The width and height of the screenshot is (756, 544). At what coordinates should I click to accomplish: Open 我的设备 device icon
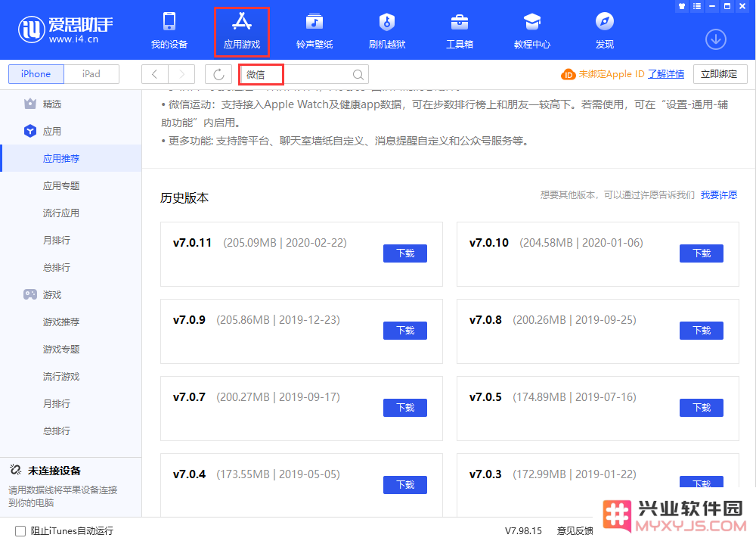[x=169, y=22]
